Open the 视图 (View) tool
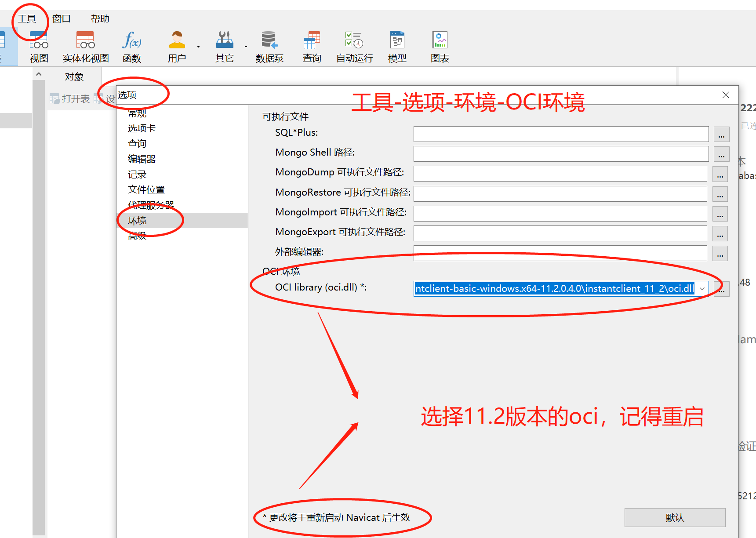Image resolution: width=756 pixels, height=538 pixels. (x=39, y=45)
